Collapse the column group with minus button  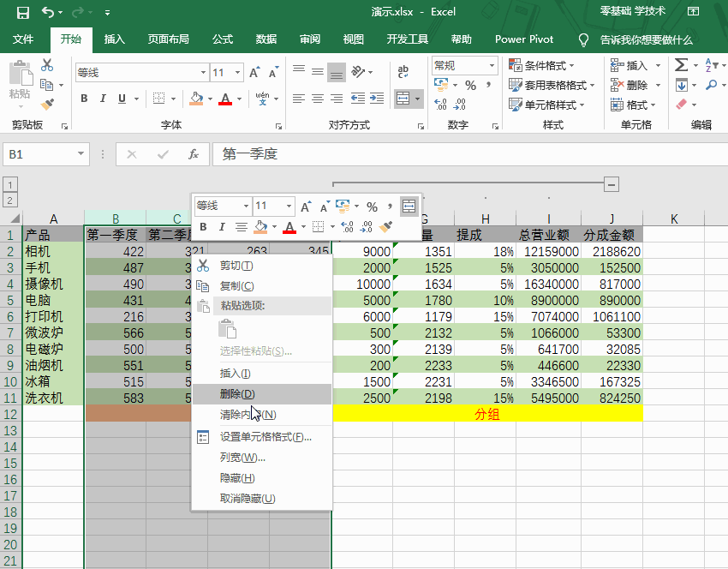[612, 184]
